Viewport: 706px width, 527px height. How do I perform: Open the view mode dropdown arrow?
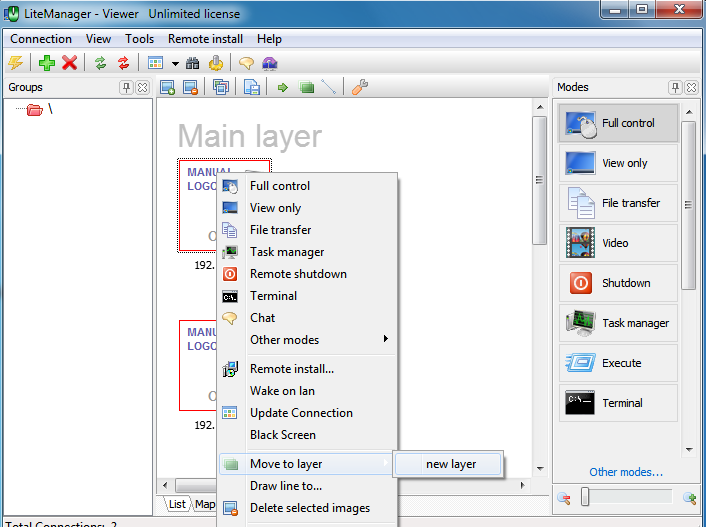pyautogui.click(x=175, y=64)
